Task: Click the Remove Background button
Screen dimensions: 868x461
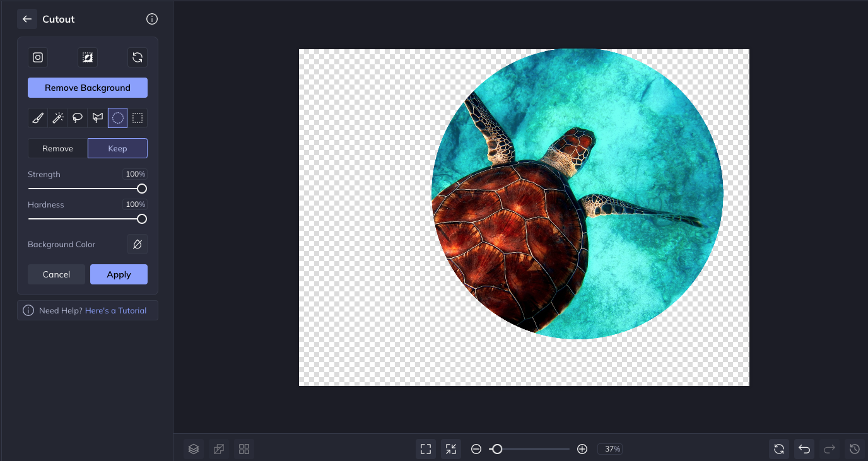Action: click(88, 88)
